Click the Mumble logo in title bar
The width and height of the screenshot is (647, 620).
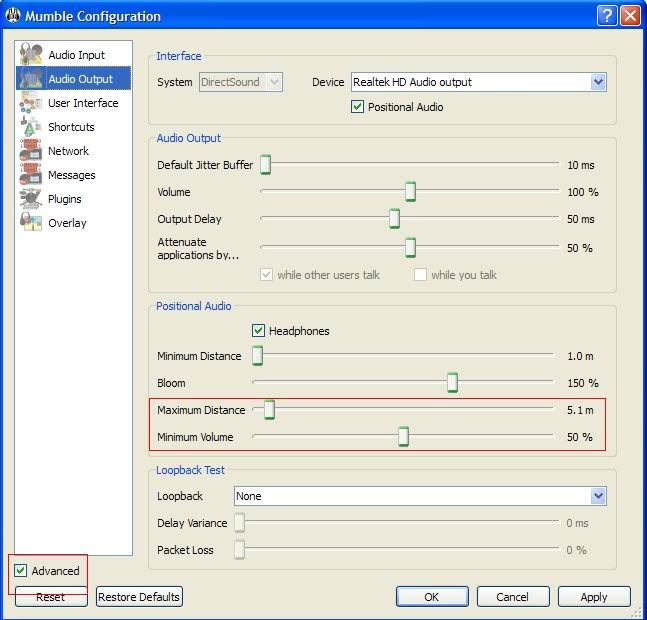click(13, 16)
